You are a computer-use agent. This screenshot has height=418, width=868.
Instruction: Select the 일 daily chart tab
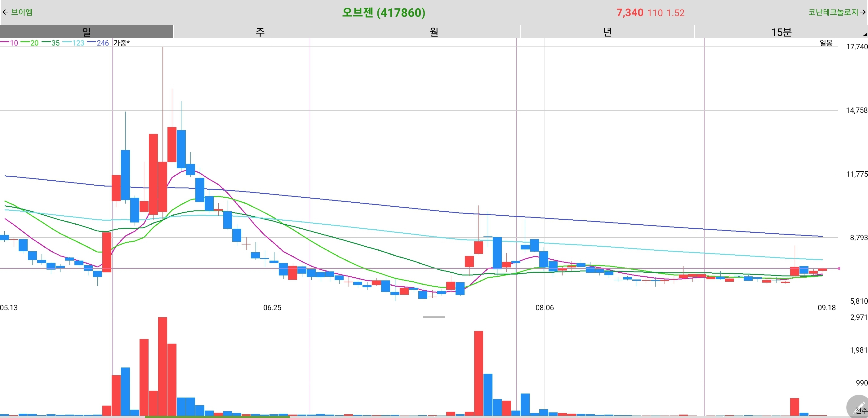[87, 32]
